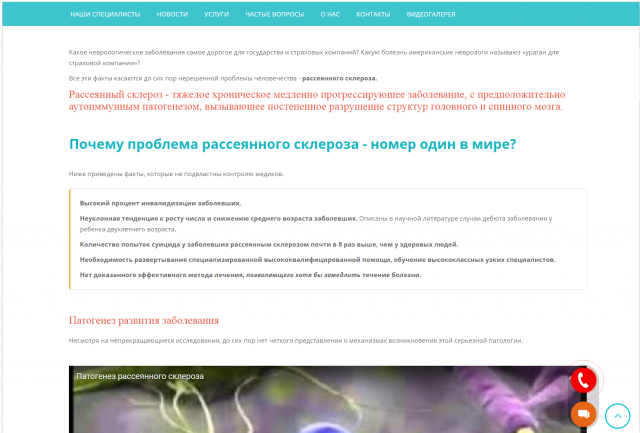
Task: Open the Новости menu item
Action: click(x=172, y=14)
